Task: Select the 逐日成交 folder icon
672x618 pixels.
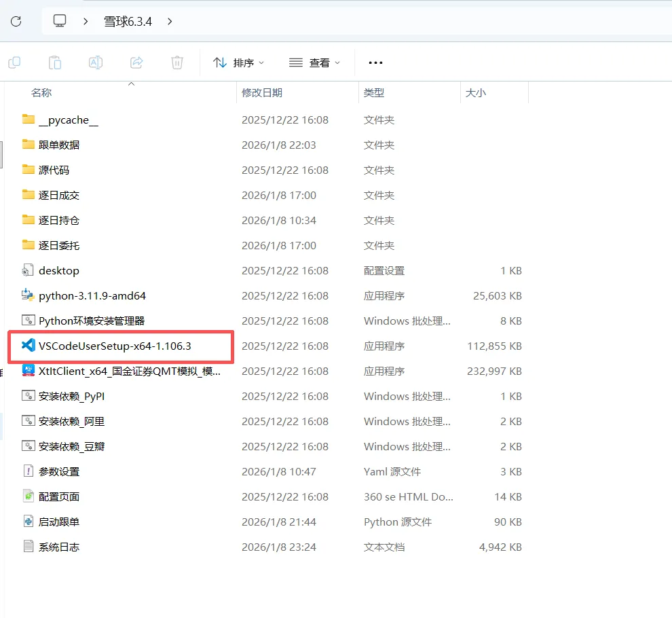Action: tap(29, 195)
